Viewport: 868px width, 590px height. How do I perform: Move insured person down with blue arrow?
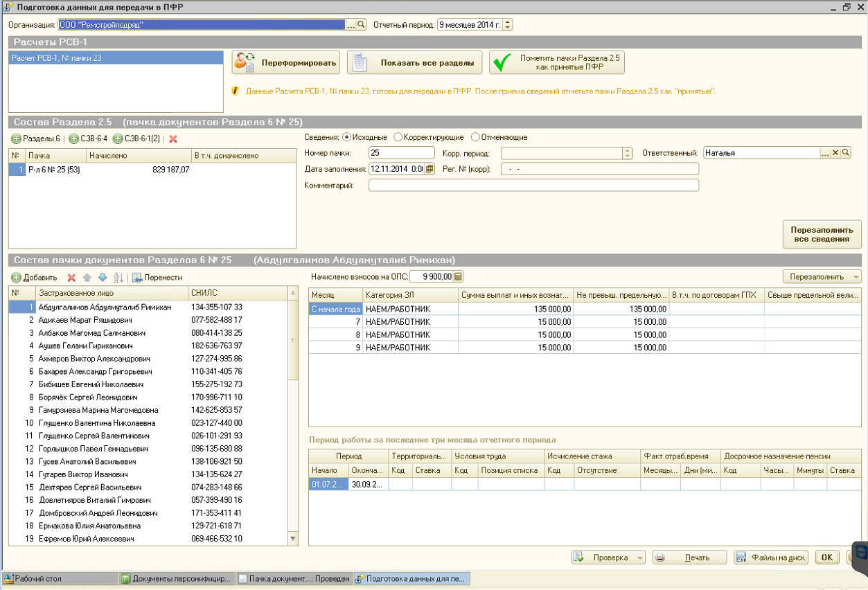(x=103, y=278)
